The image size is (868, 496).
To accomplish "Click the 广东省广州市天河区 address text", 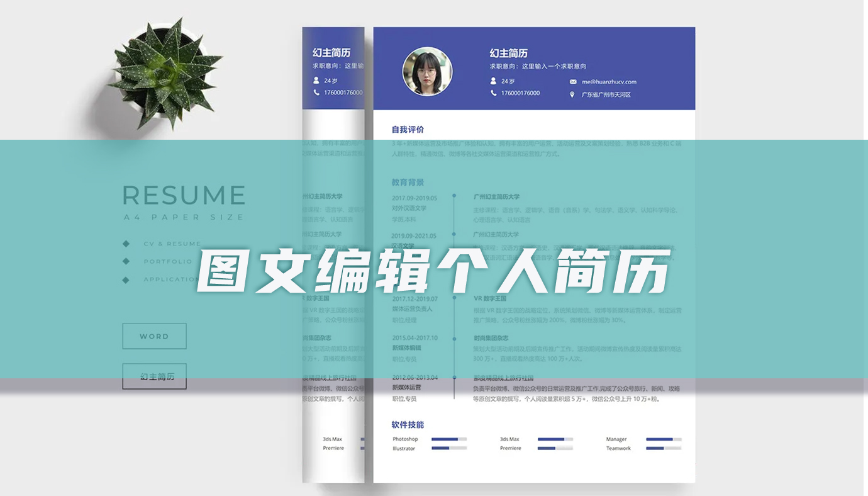I will point(606,95).
